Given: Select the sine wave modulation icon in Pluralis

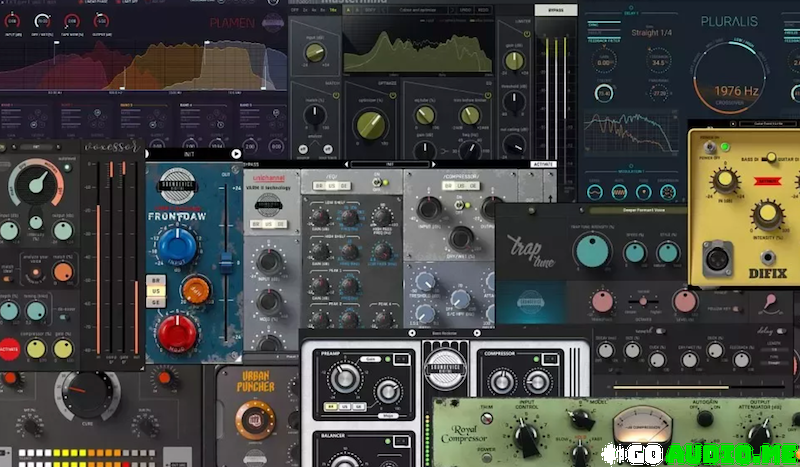Looking at the screenshot, I should [594, 192].
